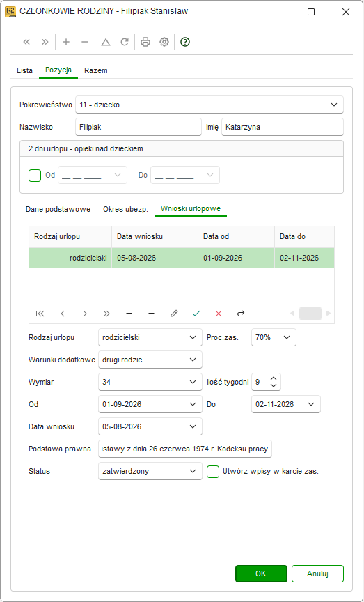Open settings via the gear icon
This screenshot has height=602, width=364.
[x=164, y=42]
